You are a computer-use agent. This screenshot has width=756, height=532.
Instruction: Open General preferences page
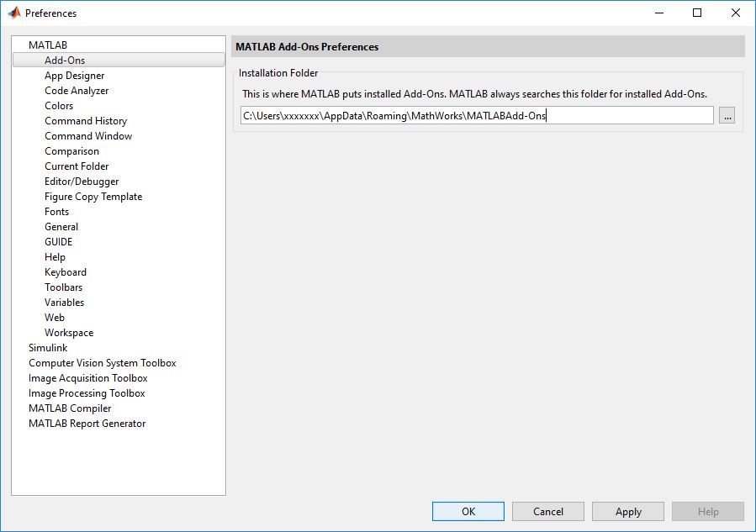[61, 226]
